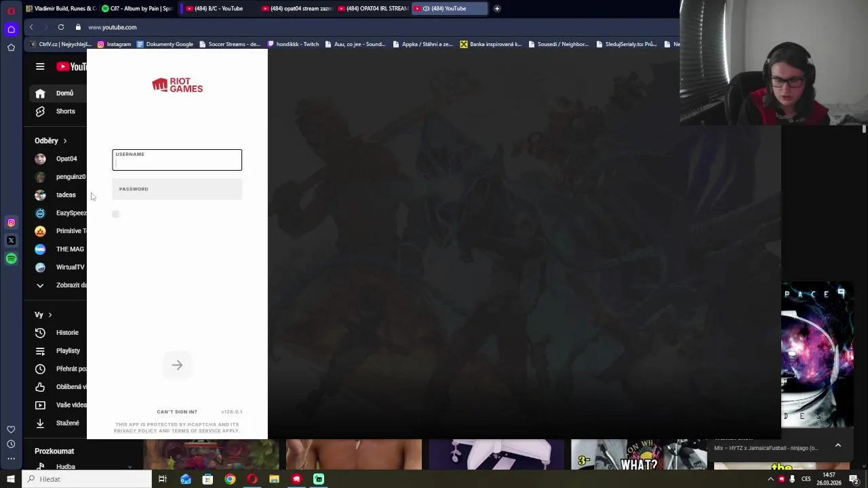Open the Opera sidebar three-dots menu
The width and height of the screenshot is (868, 488).
point(11,459)
